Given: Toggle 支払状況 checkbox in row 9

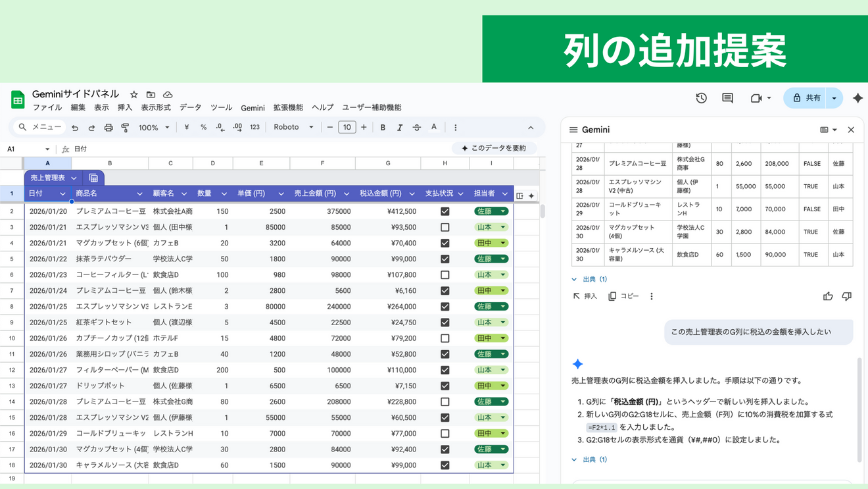Looking at the screenshot, I should click(445, 322).
